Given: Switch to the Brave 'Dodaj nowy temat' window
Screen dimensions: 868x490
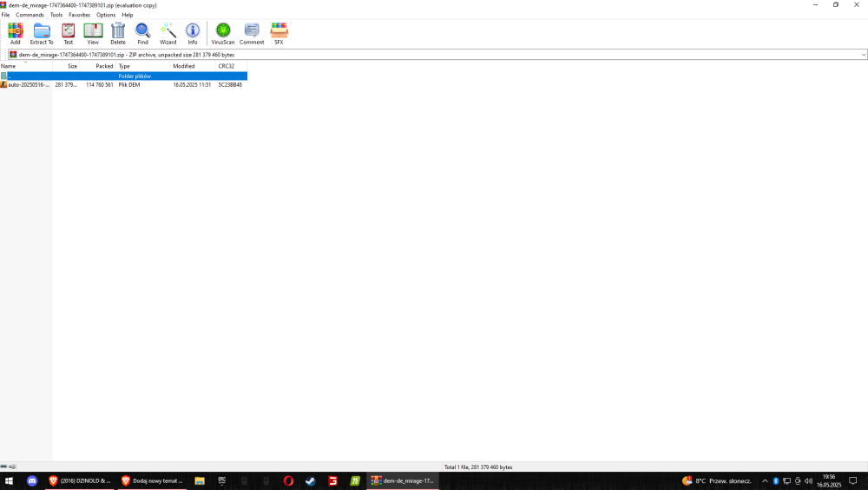Looking at the screenshot, I should (x=152, y=480).
